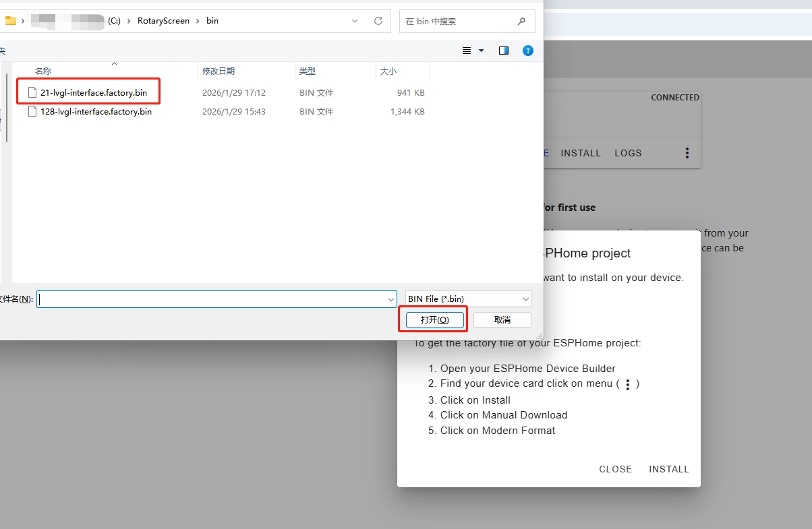Sort files by 大小 column header
Screen dimensions: 812x529
pos(388,71)
